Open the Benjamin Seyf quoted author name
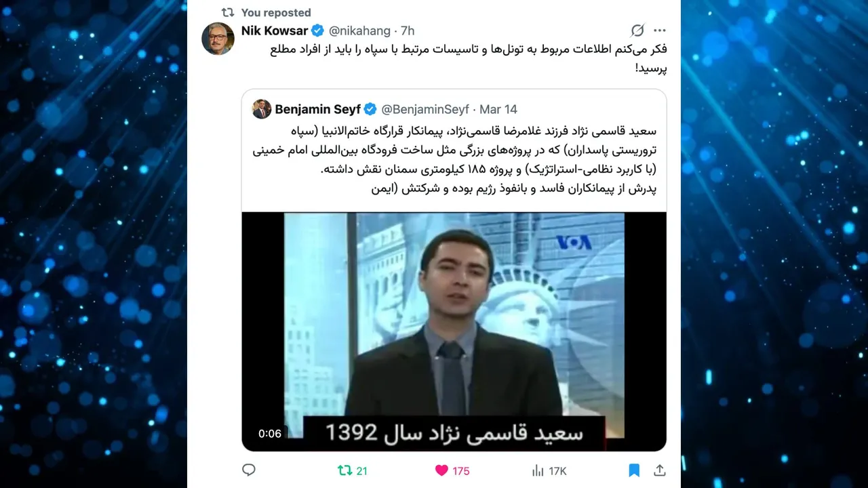Screen dimensions: 868x488 (317, 109)
